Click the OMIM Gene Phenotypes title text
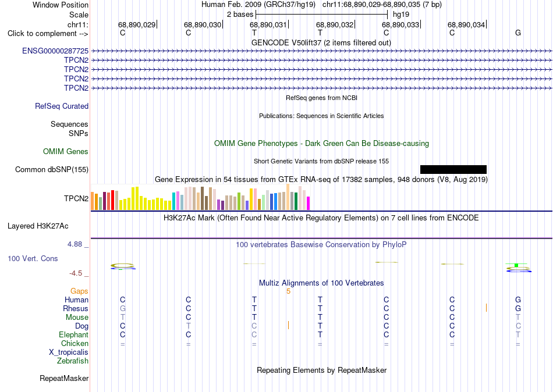Image resolution: width=553 pixels, height=392 pixels. point(322,144)
